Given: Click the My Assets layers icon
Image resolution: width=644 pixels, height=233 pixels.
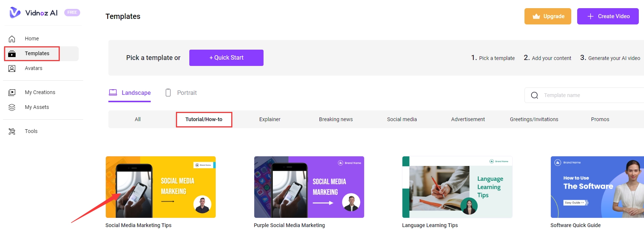Looking at the screenshot, I should coord(12,107).
